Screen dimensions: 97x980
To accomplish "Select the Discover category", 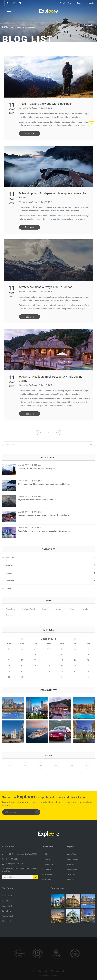I will click(9, 565).
